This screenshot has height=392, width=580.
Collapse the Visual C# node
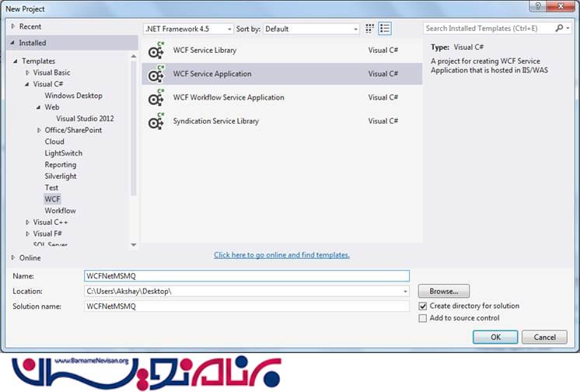[x=27, y=85]
